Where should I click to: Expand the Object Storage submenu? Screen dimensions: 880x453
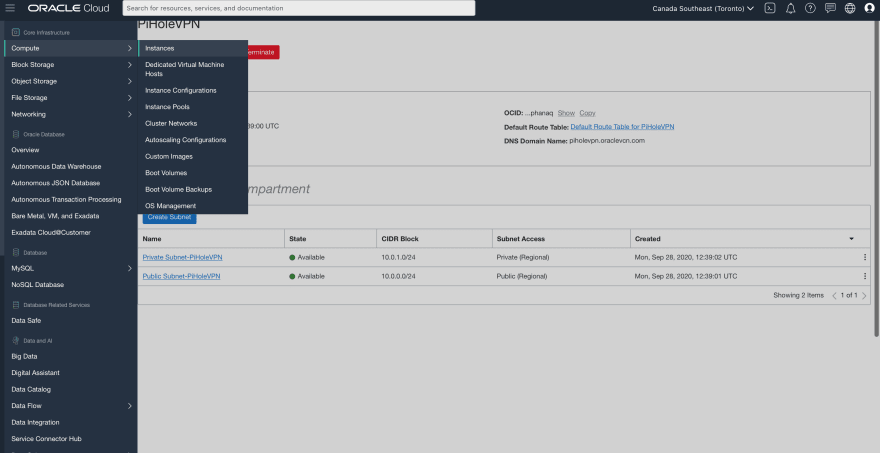tap(129, 81)
